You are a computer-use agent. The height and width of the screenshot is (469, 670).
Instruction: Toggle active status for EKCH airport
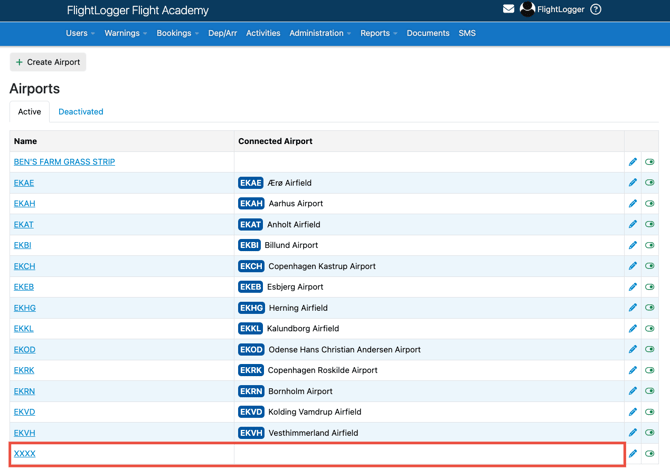click(650, 266)
